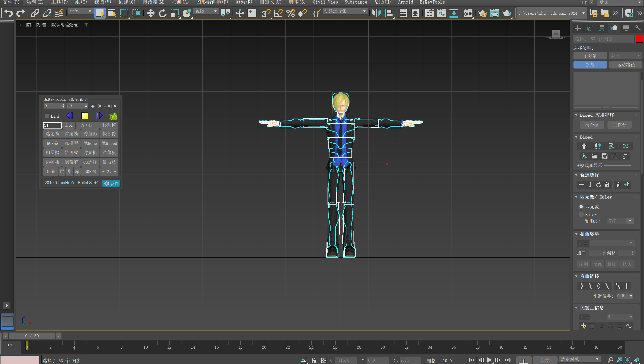The width and height of the screenshot is (644, 364).
Task: Click Biped Load File folder icon
Action: click(x=594, y=156)
